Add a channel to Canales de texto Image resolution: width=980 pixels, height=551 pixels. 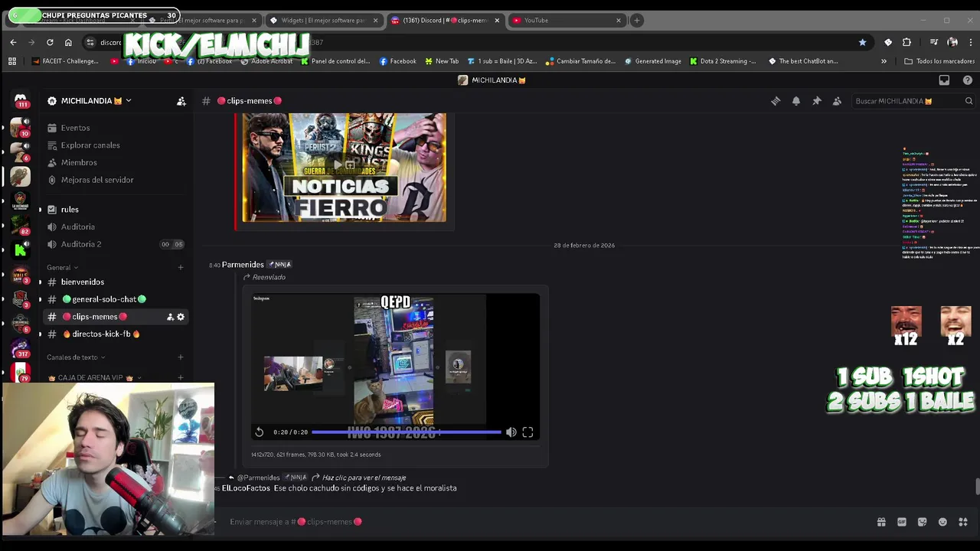(x=181, y=357)
